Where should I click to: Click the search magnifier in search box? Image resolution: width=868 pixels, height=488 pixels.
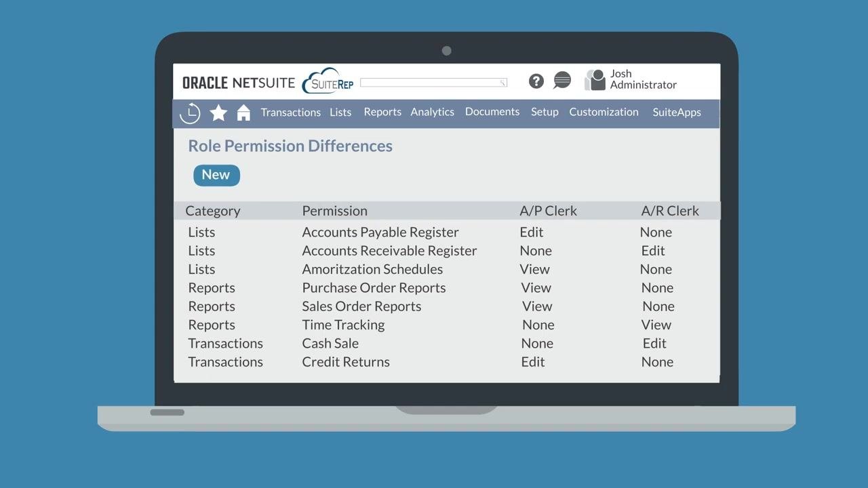pyautogui.click(x=503, y=83)
